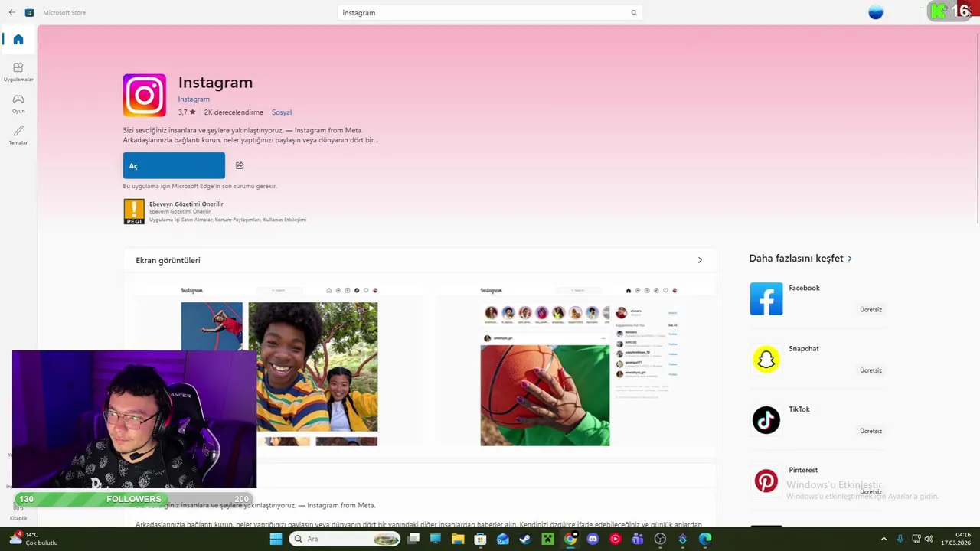This screenshot has height=551, width=980.
Task: Click Ücretsiz label under TikTok
Action: pyautogui.click(x=871, y=431)
